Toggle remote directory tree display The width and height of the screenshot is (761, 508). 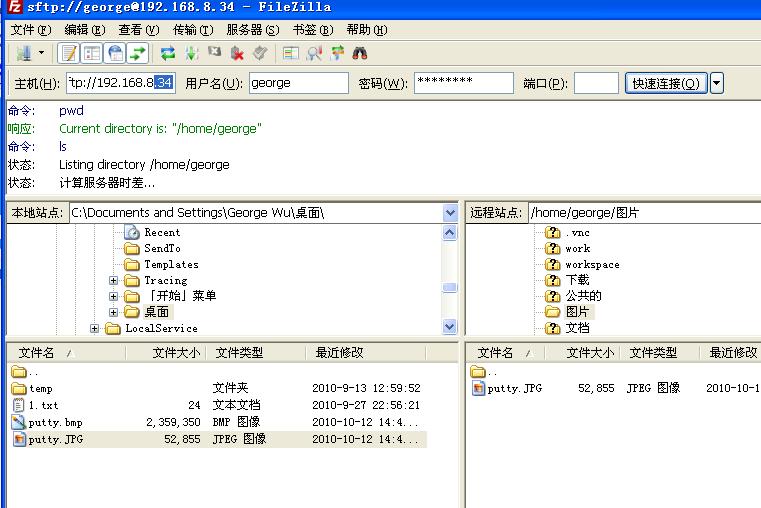point(115,53)
